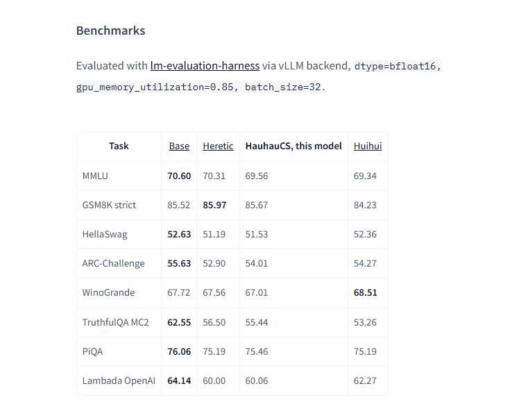Click the dtype=bfloat16 code snippet
512x420 pixels.
coord(395,67)
